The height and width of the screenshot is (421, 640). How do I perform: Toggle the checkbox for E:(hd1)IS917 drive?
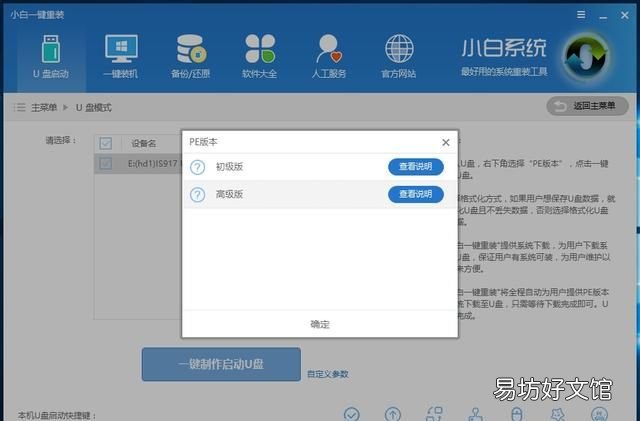point(106,164)
